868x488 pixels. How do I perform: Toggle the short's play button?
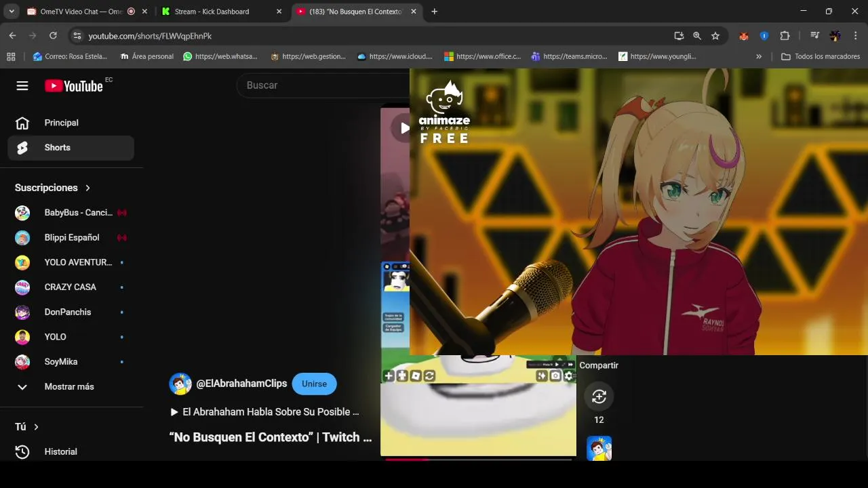tap(404, 127)
